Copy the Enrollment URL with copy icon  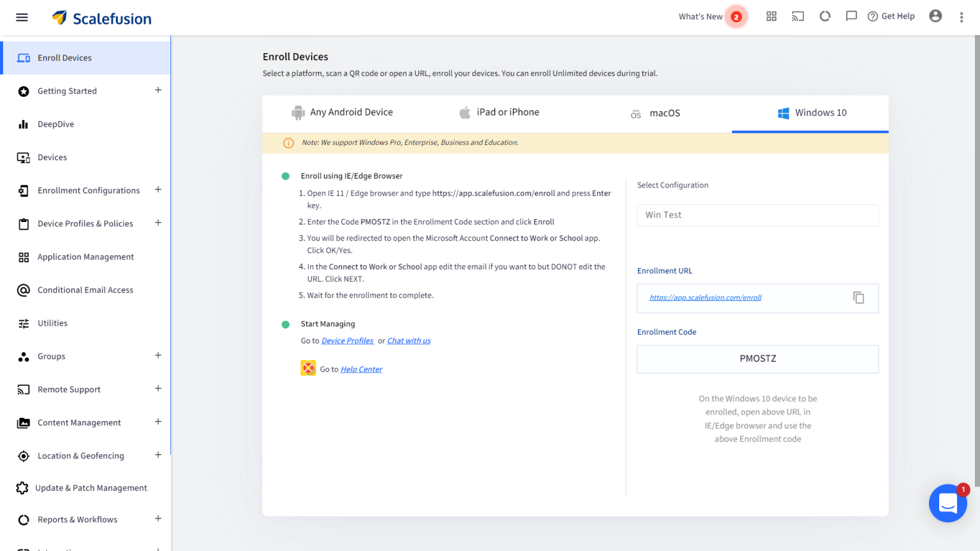pos(859,298)
